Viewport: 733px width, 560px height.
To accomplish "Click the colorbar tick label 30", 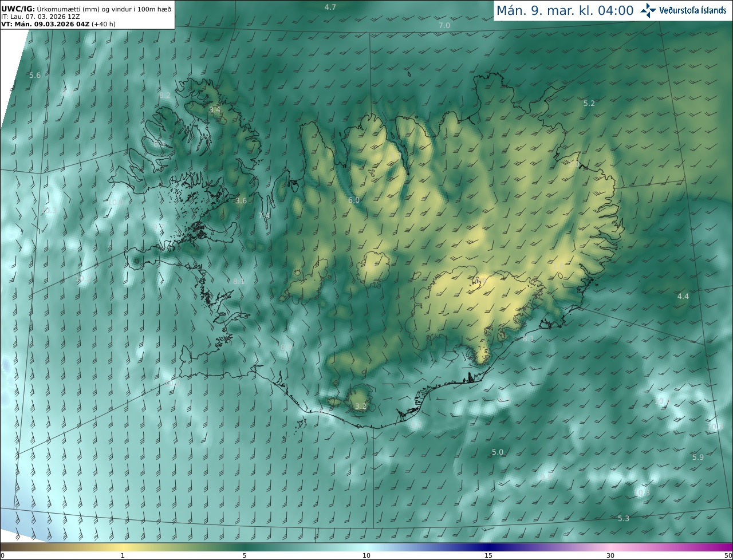I will [x=610, y=555].
